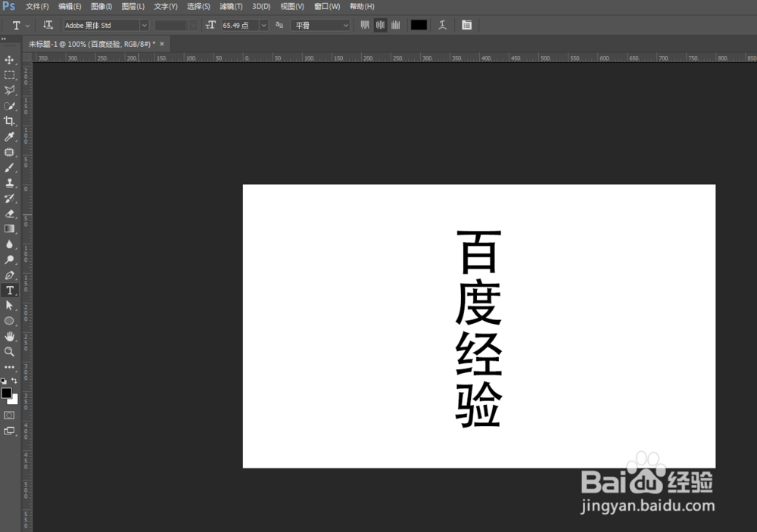Toggle center text alignment
Image resolution: width=757 pixels, height=532 pixels.
coord(380,25)
